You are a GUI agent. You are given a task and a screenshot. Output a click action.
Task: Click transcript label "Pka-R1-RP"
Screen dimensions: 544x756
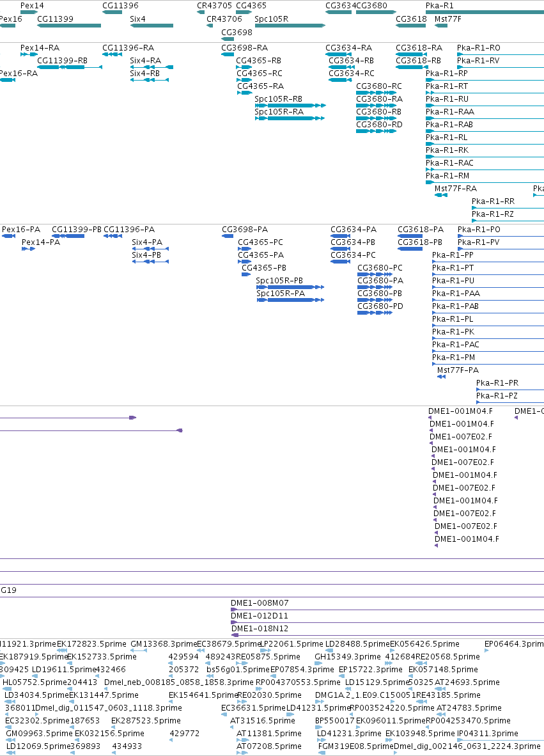point(447,74)
